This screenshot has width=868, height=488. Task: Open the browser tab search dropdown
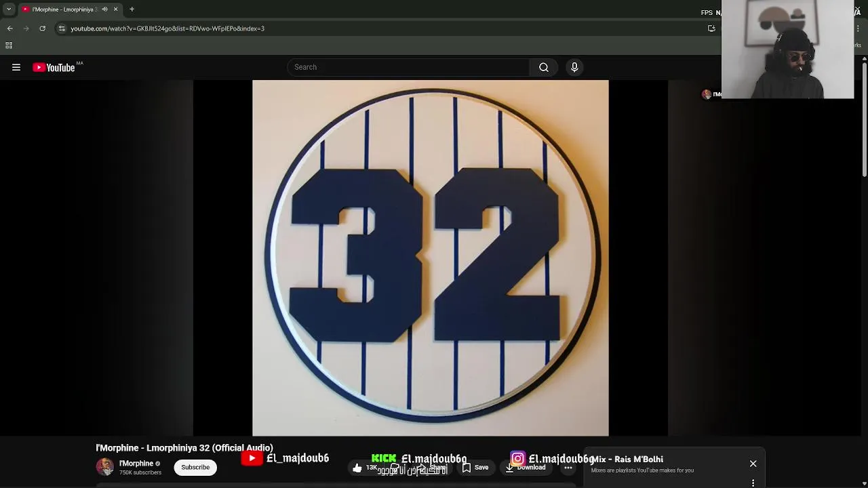click(x=9, y=9)
